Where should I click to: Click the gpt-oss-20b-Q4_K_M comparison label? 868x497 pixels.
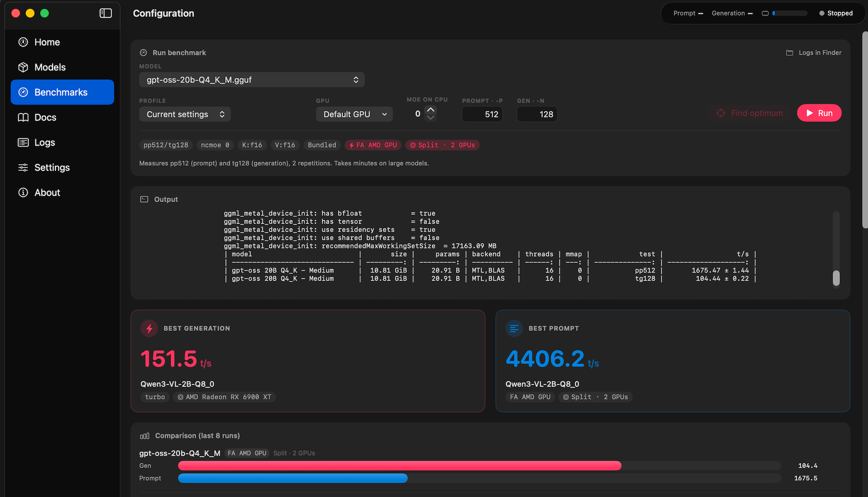pos(180,453)
